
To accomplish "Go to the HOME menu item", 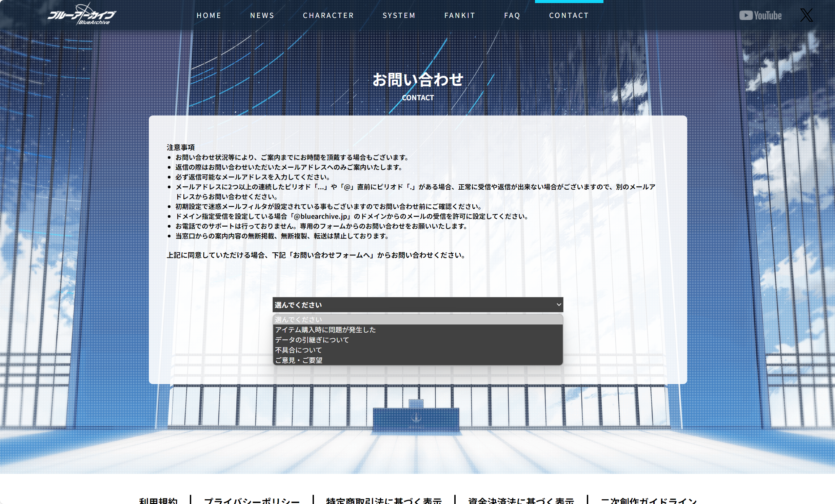I will tap(209, 16).
